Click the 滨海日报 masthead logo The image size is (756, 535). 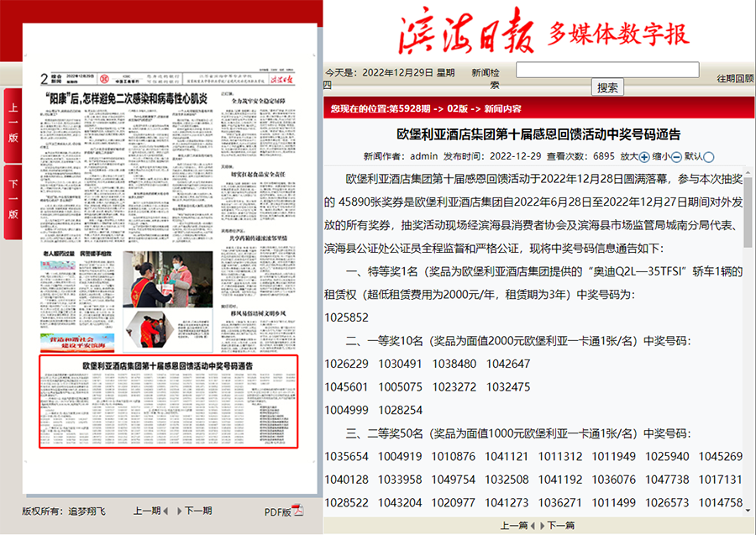(466, 31)
